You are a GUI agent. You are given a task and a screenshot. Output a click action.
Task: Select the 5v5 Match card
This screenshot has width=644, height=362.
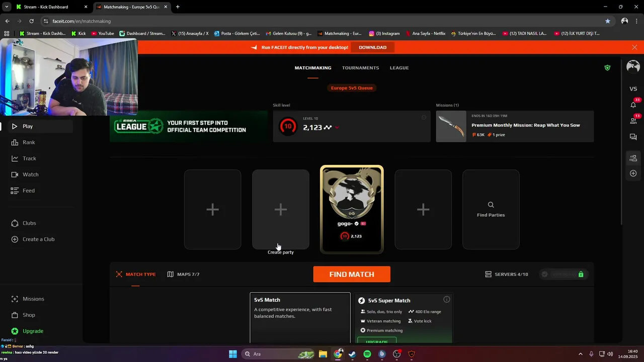click(x=300, y=318)
